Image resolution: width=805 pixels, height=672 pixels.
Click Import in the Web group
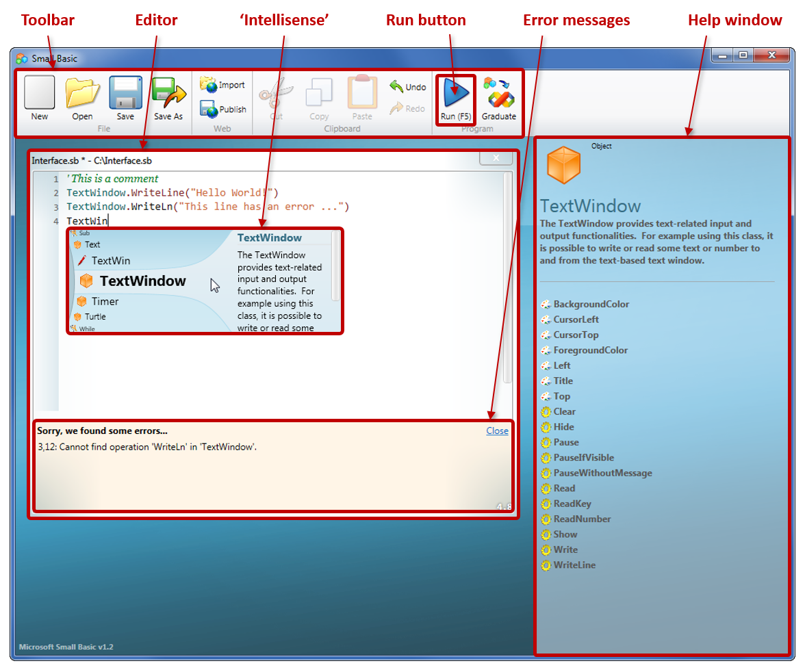click(x=222, y=85)
